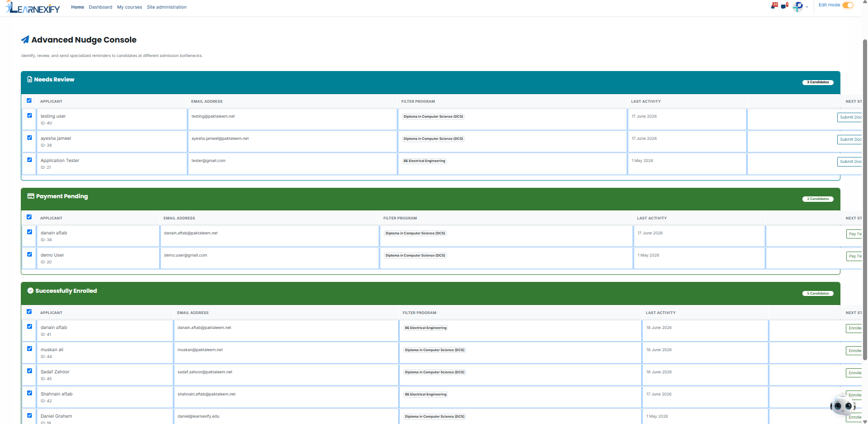This screenshot has height=424, width=868.
Task: Navigate to My courses
Action: click(x=129, y=7)
